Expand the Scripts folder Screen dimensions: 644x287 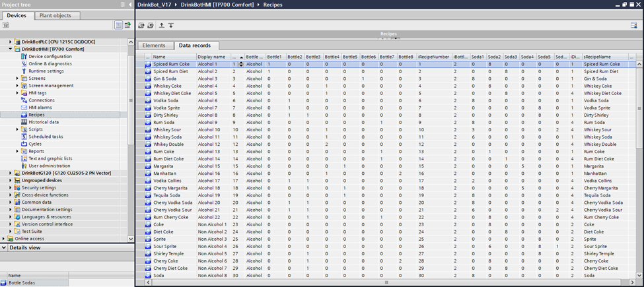point(17,129)
